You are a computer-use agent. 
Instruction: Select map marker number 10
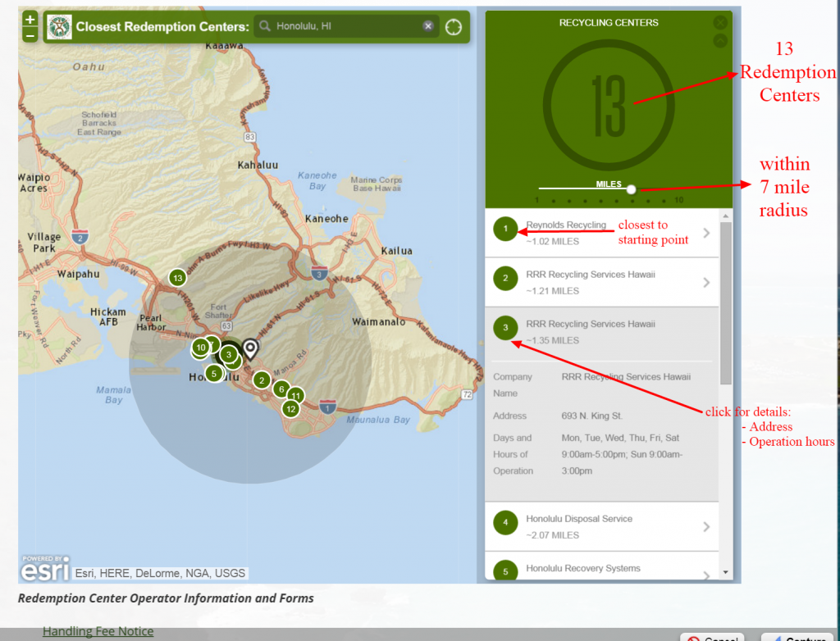point(201,348)
